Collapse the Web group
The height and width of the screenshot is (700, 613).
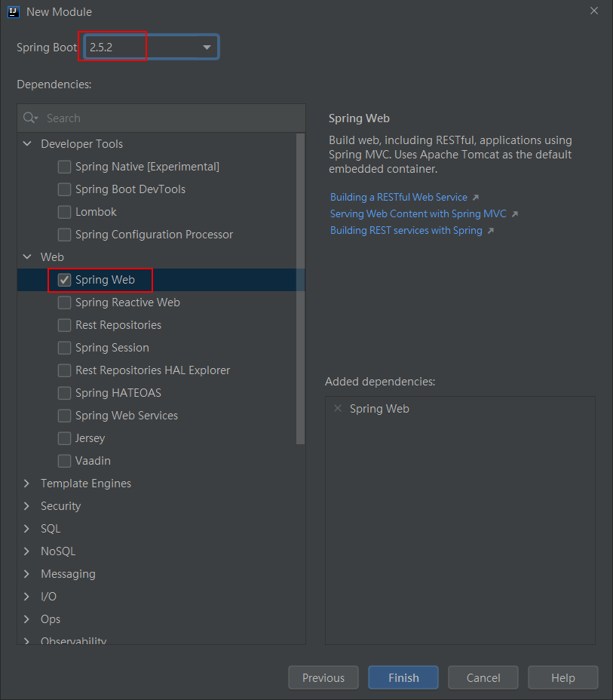click(x=27, y=256)
